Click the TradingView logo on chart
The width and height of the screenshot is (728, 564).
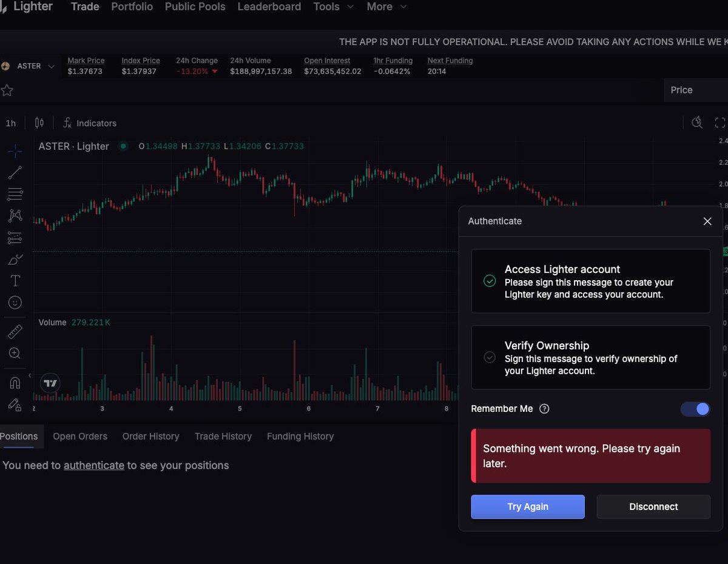[51, 383]
